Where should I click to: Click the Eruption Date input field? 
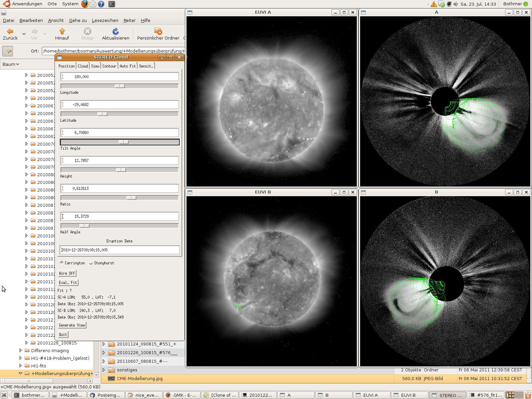[120, 250]
